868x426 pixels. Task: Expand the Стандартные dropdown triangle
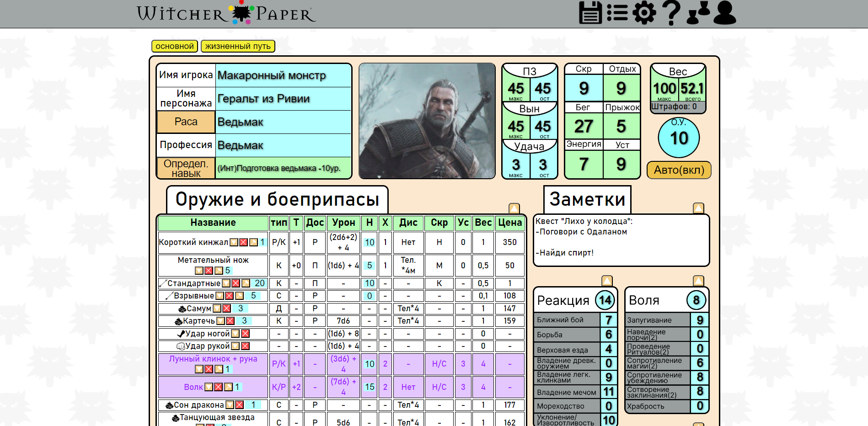pyautogui.click(x=226, y=283)
